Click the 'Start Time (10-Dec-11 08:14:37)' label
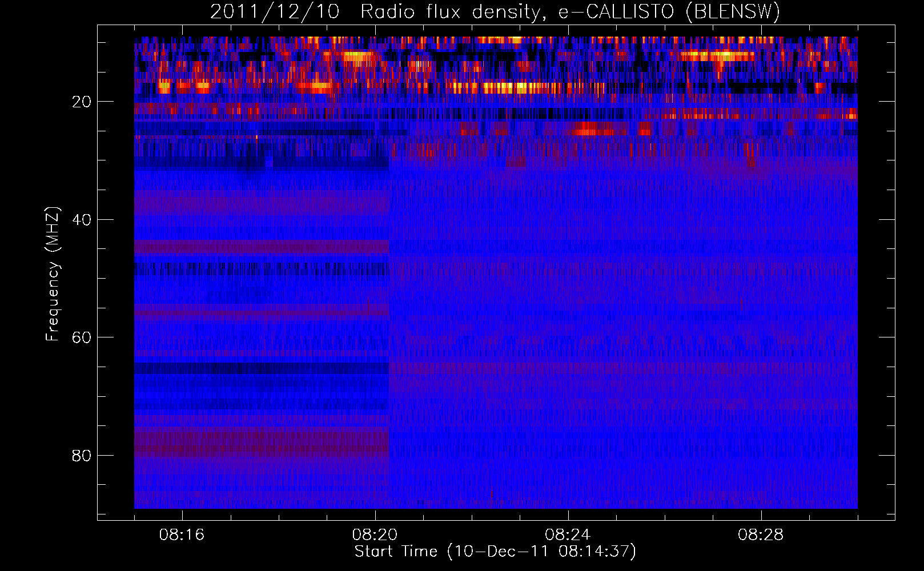Image resolution: width=924 pixels, height=571 pixels. pyautogui.click(x=495, y=552)
